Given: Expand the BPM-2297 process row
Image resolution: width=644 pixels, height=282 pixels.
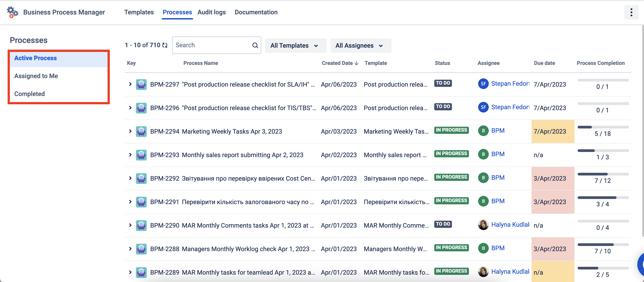Looking at the screenshot, I should click(x=130, y=84).
